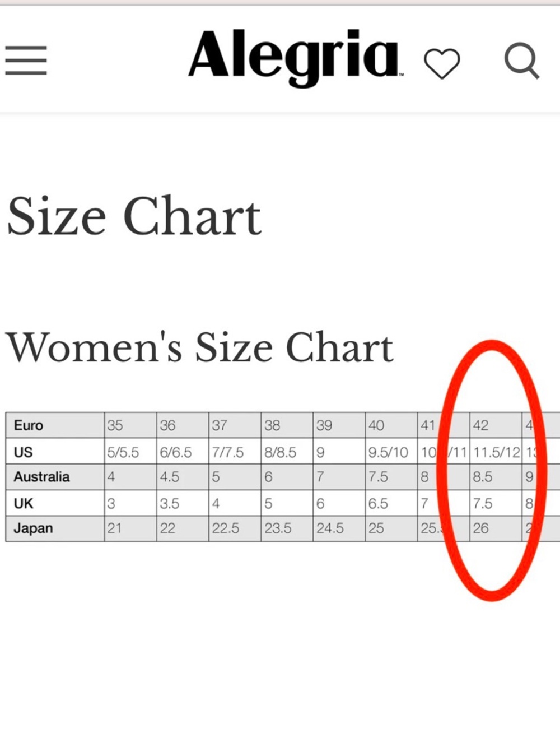Viewport: 560px width, 747px height.
Task: Click the US 8/8.5 cell
Action: pyautogui.click(x=287, y=451)
